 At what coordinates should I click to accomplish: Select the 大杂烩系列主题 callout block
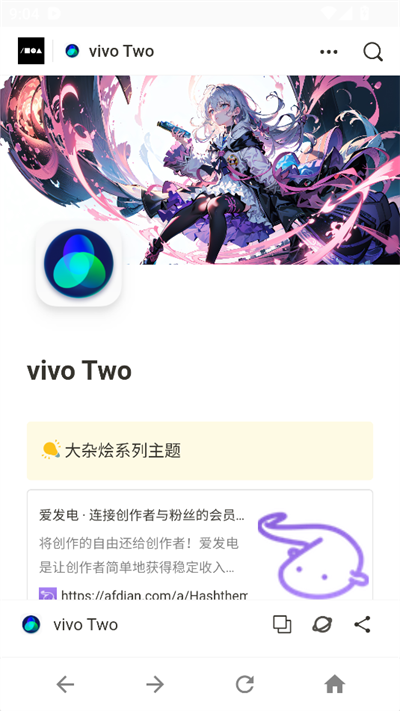[200, 451]
